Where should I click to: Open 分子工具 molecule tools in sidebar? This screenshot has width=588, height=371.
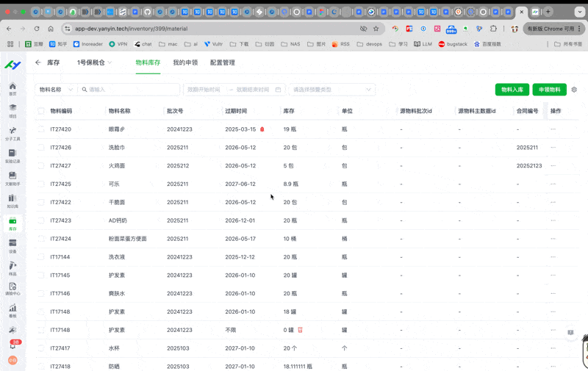12,132
